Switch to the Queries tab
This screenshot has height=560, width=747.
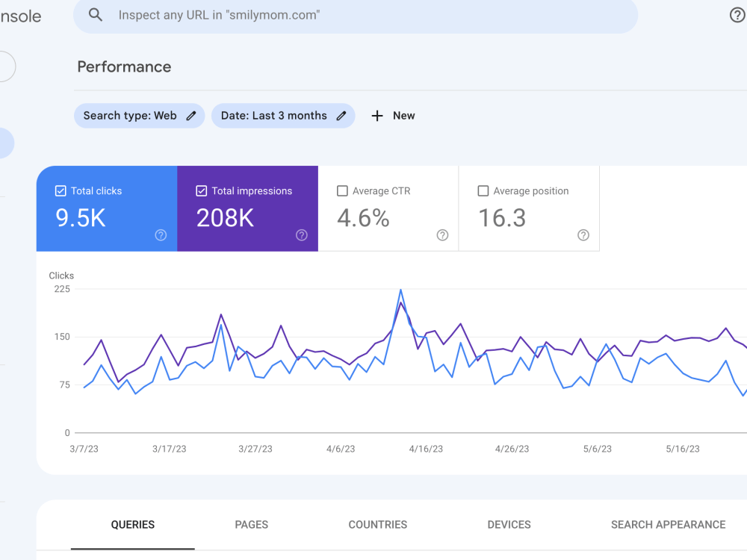pos(133,525)
